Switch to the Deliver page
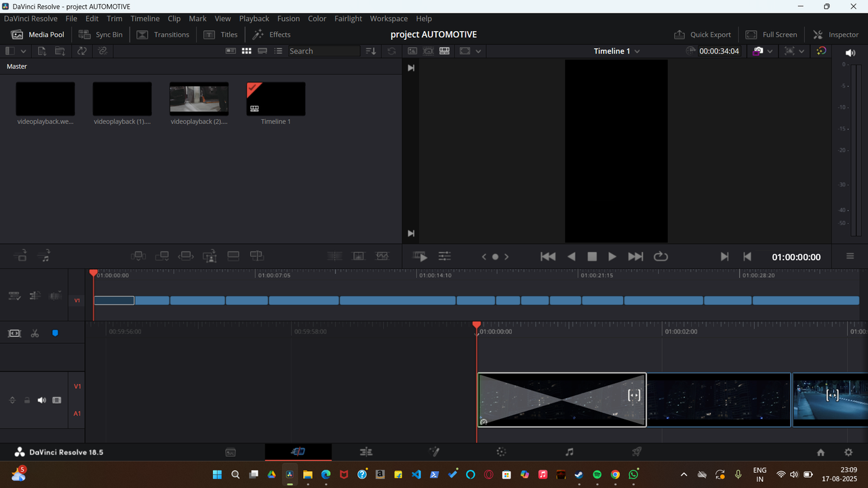This screenshot has width=868, height=488. [636, 451]
